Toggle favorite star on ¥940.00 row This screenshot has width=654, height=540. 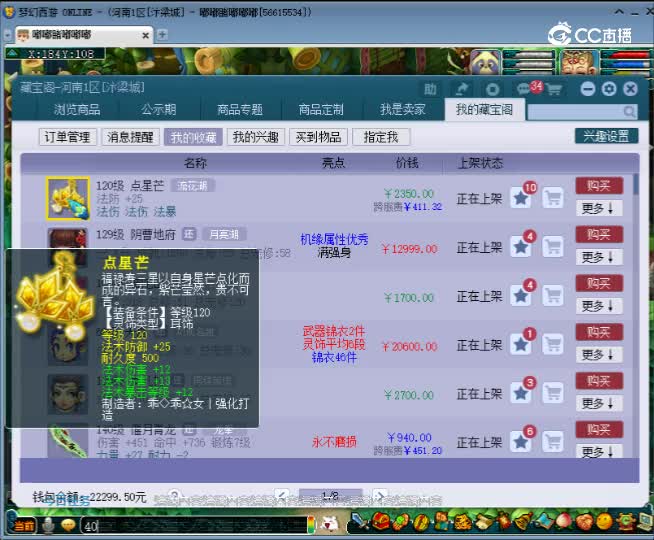521,442
